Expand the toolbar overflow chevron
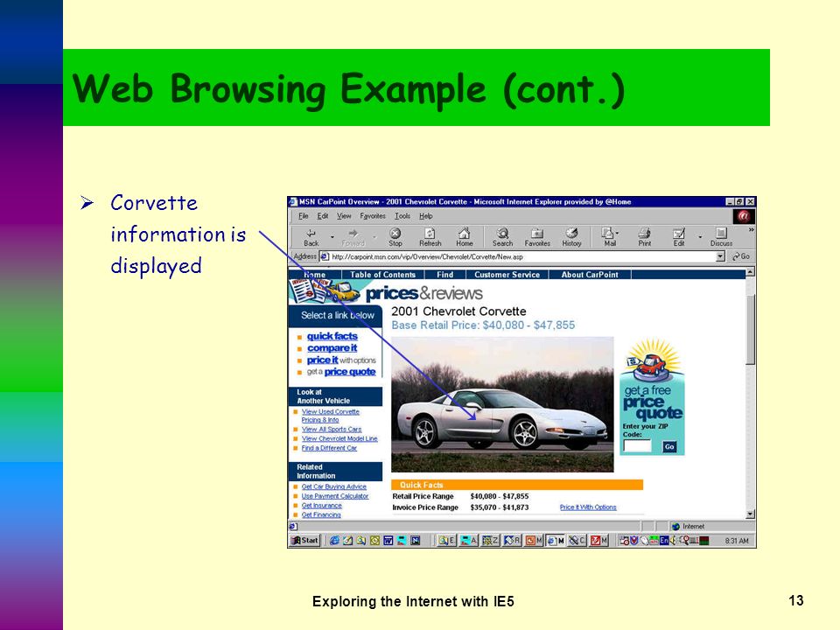 (x=751, y=230)
